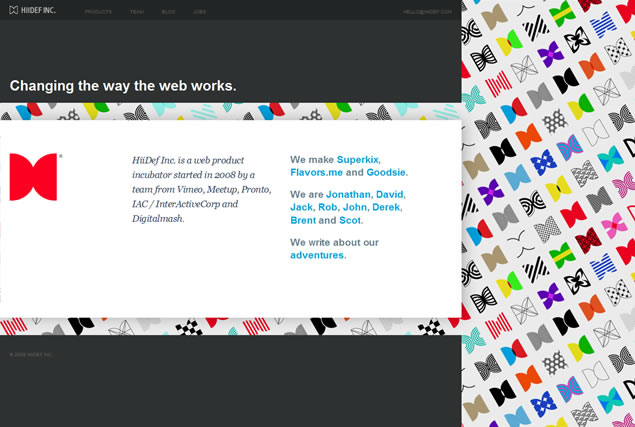Viewport: 635px width, 427px height.
Task: Open Jack's team link
Action: [301, 207]
